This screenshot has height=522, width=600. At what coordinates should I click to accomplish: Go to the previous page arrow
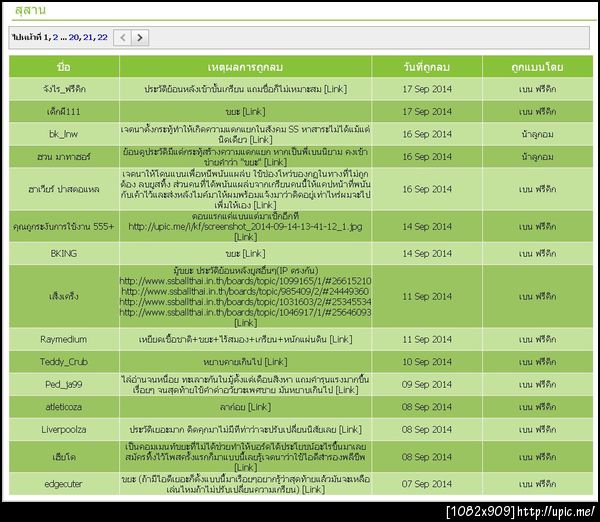pyautogui.click(x=122, y=38)
